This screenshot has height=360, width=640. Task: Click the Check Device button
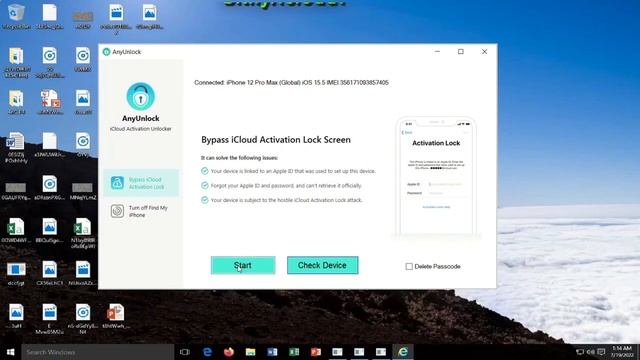(322, 265)
